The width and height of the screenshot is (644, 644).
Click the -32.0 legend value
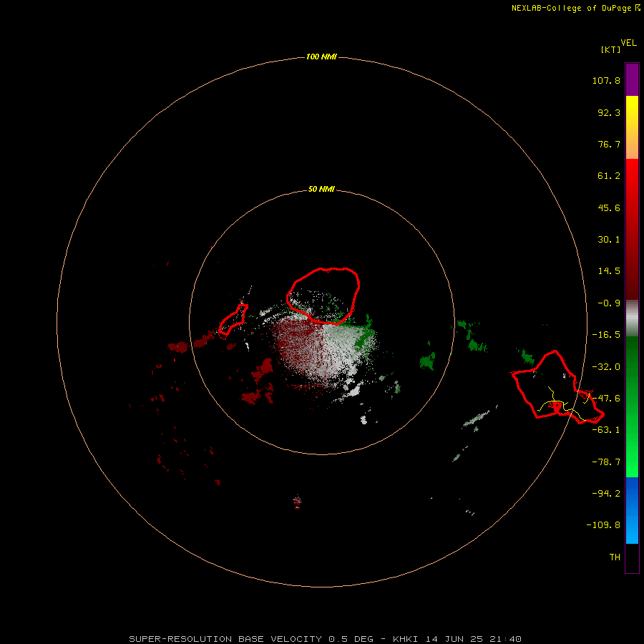pos(606,367)
